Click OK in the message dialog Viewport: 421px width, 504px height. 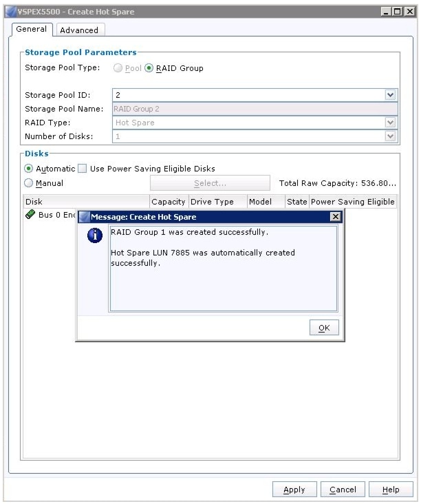324,328
